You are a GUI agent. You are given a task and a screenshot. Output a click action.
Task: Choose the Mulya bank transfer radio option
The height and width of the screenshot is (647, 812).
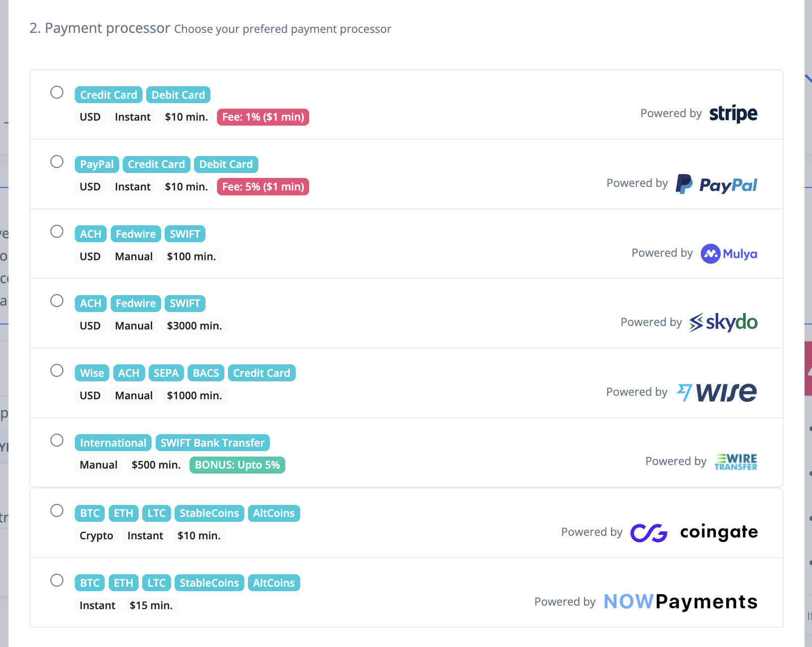tap(57, 231)
